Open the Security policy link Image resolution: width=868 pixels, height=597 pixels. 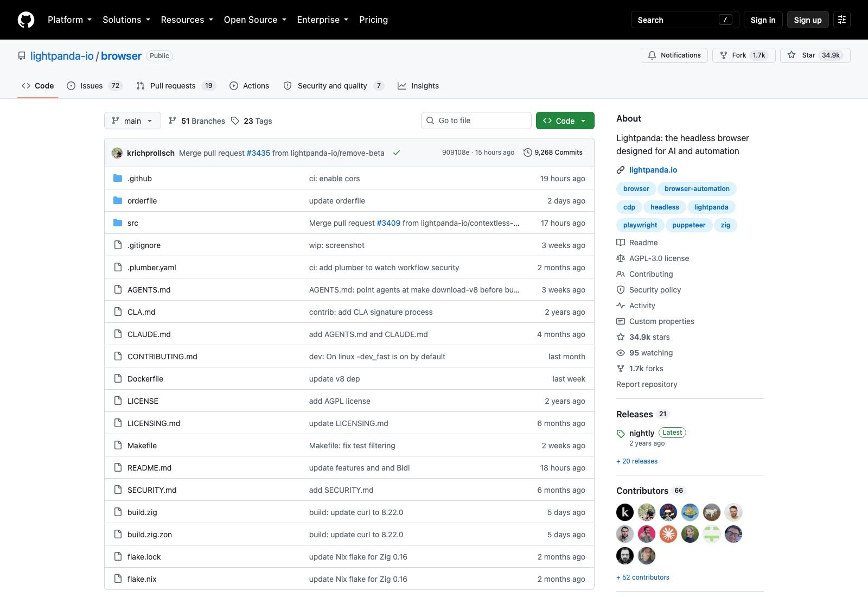(x=649, y=290)
